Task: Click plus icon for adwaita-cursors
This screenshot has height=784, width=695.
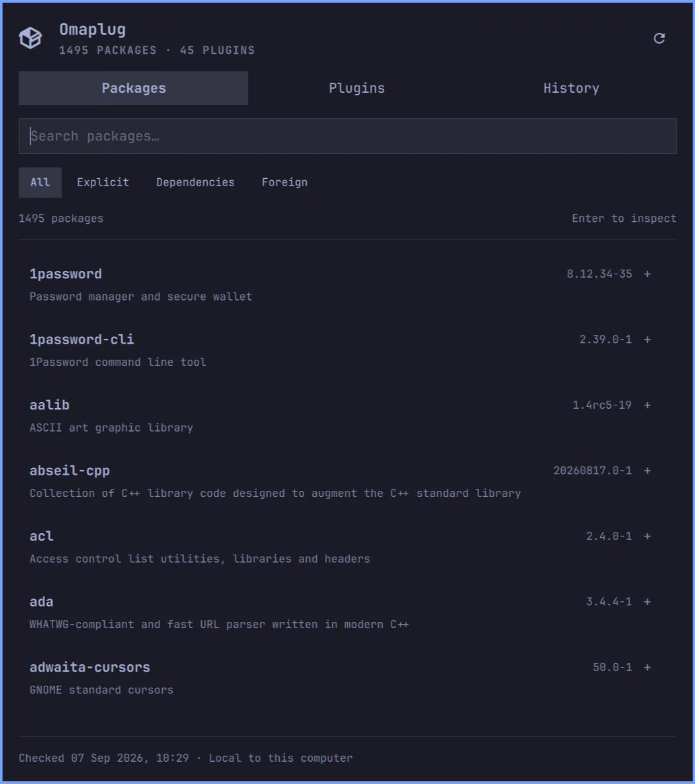Action: click(x=647, y=667)
